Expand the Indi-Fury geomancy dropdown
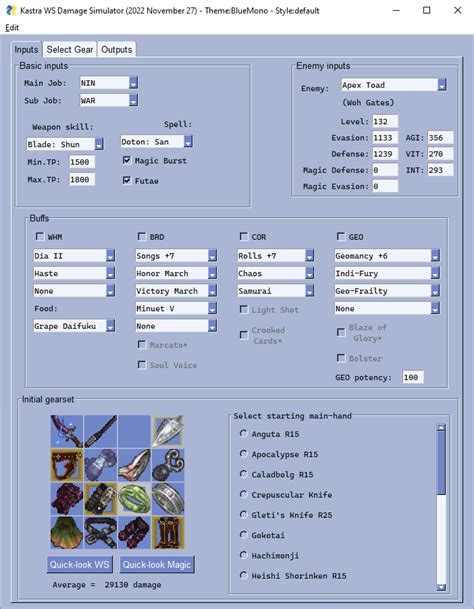474x609 pixels. (x=387, y=273)
